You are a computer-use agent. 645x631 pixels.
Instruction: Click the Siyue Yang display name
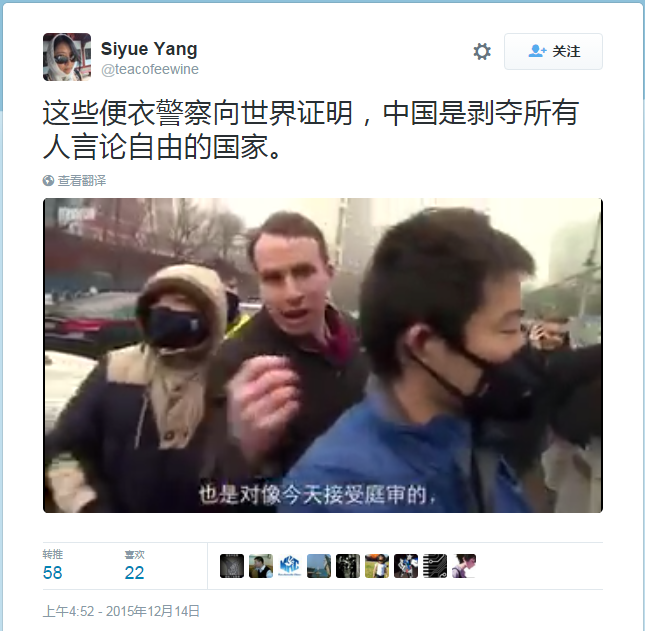149,49
